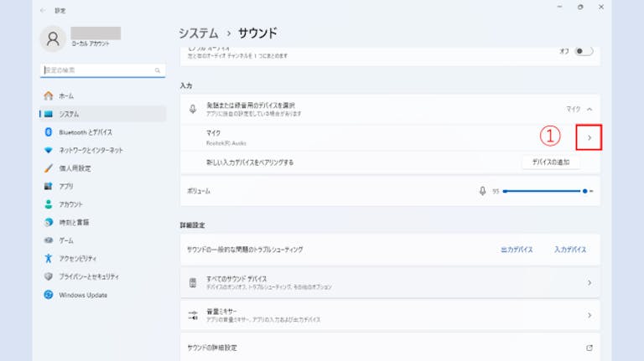644x361 pixels.
Task: Mute microphone via volume mic icon
Action: click(x=483, y=191)
